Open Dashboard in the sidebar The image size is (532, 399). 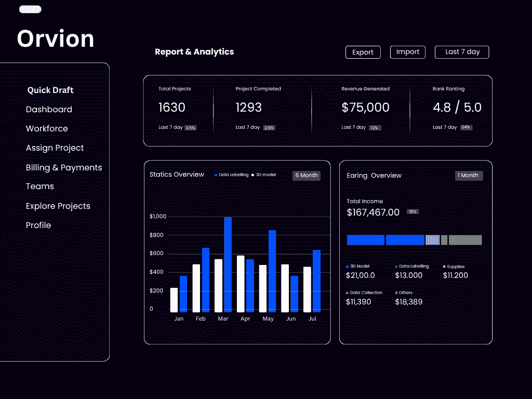pyautogui.click(x=49, y=110)
